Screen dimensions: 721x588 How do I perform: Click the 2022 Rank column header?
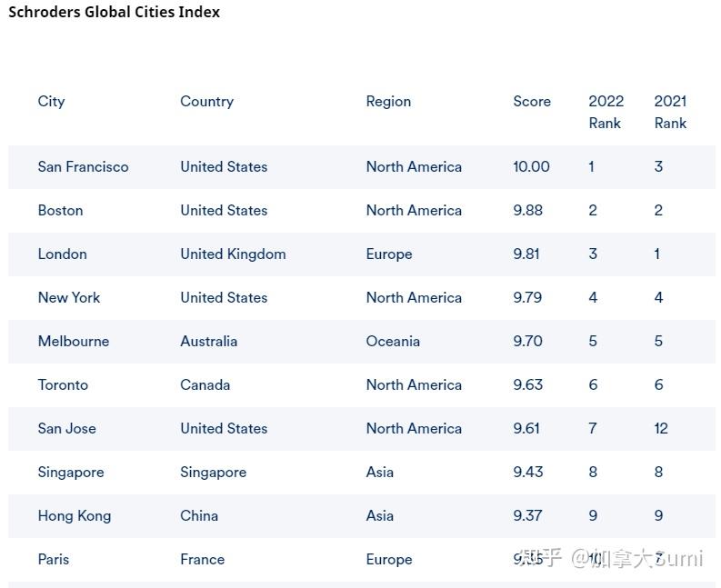(606, 112)
